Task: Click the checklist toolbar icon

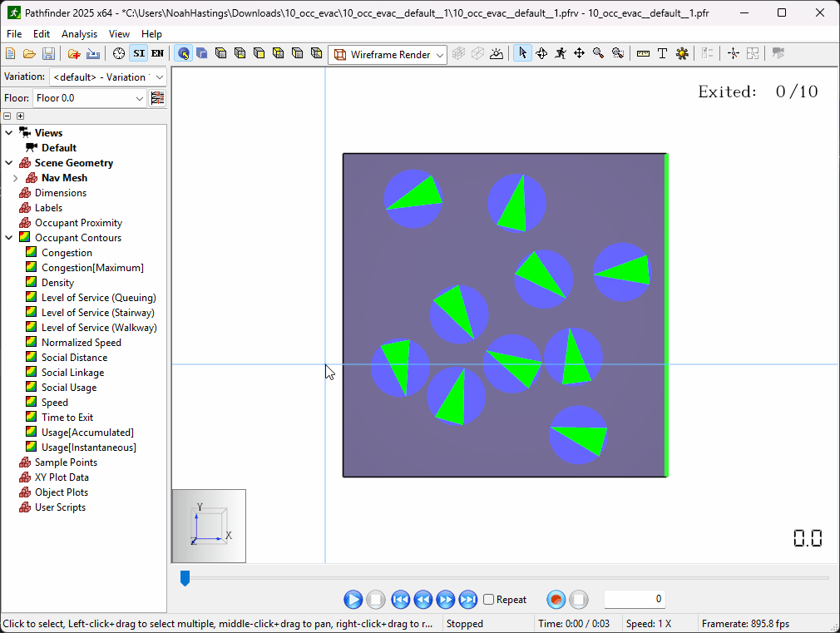Action: (707, 53)
